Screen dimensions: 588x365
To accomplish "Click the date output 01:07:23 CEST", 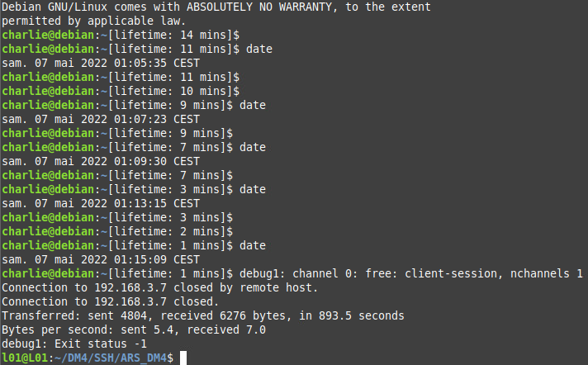I will (101, 119).
